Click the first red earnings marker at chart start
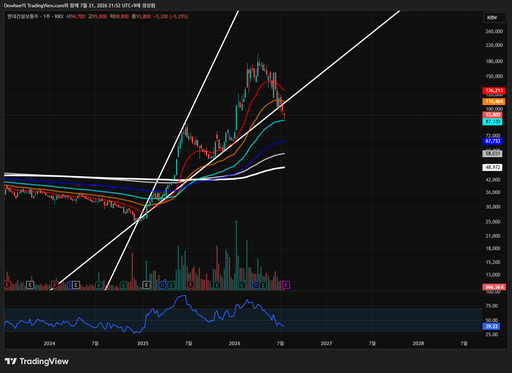 tap(7, 285)
